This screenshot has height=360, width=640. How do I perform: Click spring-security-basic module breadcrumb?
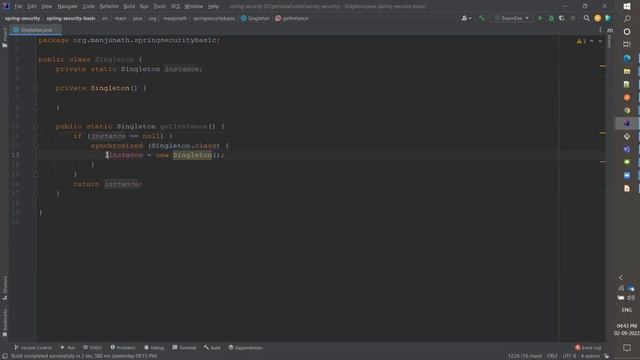71,18
